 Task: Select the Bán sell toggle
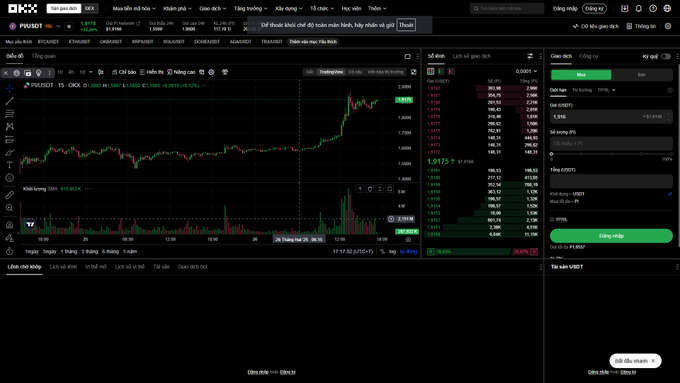[x=641, y=75]
